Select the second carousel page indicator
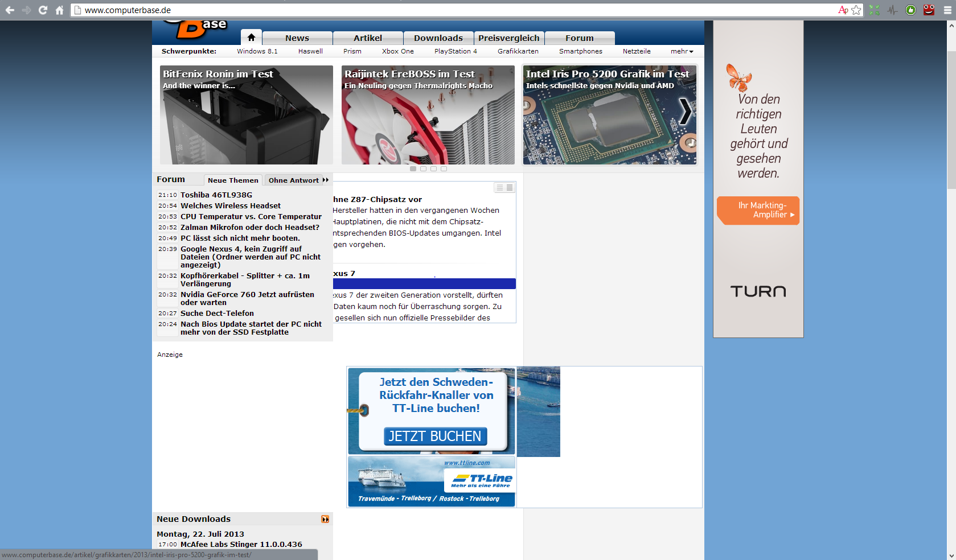 (423, 168)
